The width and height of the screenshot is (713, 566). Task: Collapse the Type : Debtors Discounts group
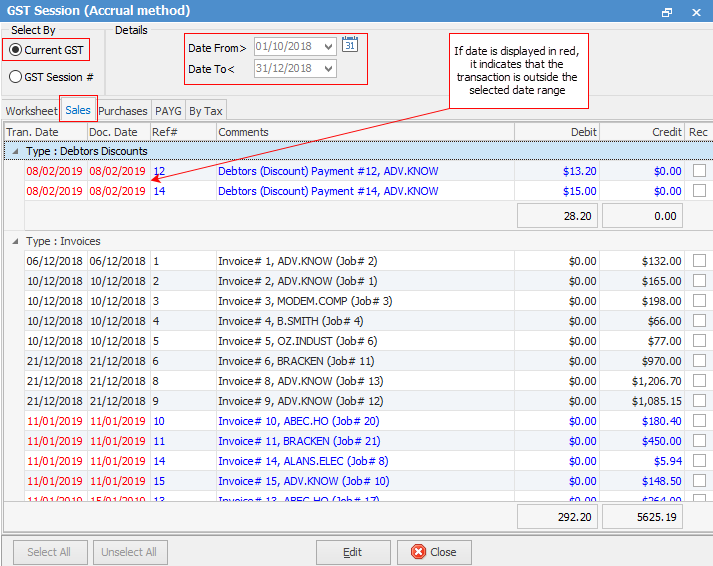point(14,151)
